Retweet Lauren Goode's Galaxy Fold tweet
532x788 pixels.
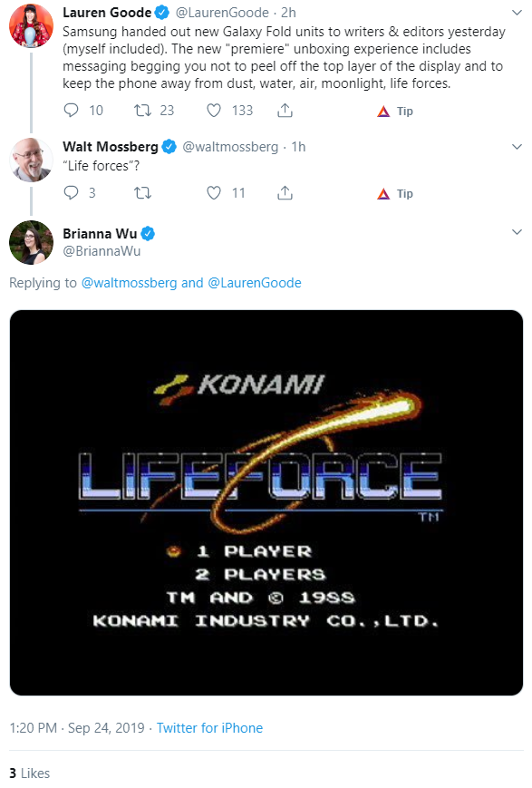tap(142, 110)
